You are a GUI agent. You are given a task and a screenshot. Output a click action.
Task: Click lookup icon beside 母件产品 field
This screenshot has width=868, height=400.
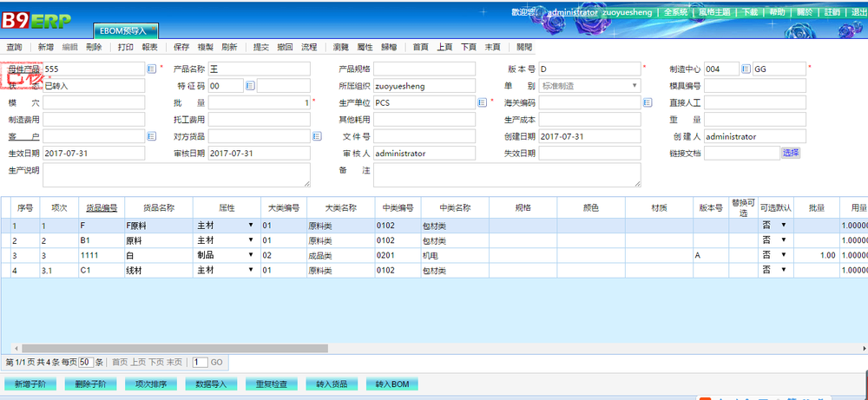point(151,69)
